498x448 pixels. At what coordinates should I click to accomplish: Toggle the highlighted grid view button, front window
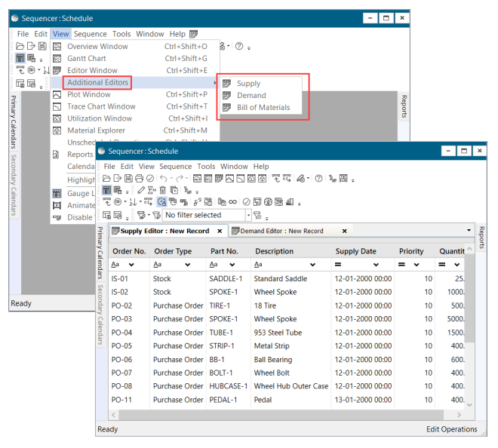(x=106, y=190)
